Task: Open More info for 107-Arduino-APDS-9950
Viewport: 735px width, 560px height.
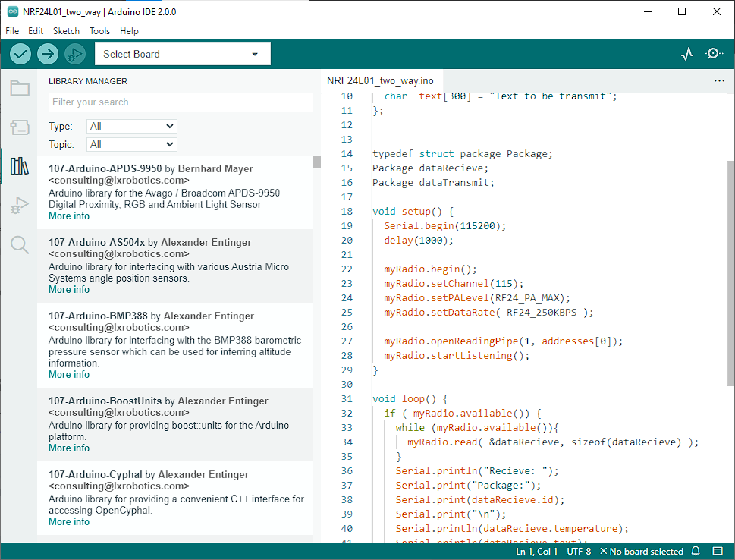Action: click(x=69, y=216)
